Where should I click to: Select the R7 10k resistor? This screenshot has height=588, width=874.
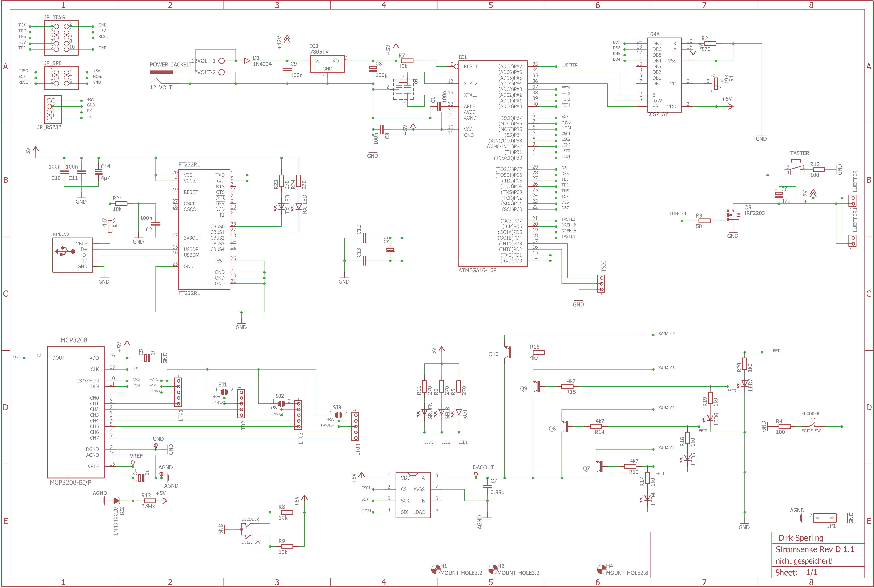click(407, 61)
